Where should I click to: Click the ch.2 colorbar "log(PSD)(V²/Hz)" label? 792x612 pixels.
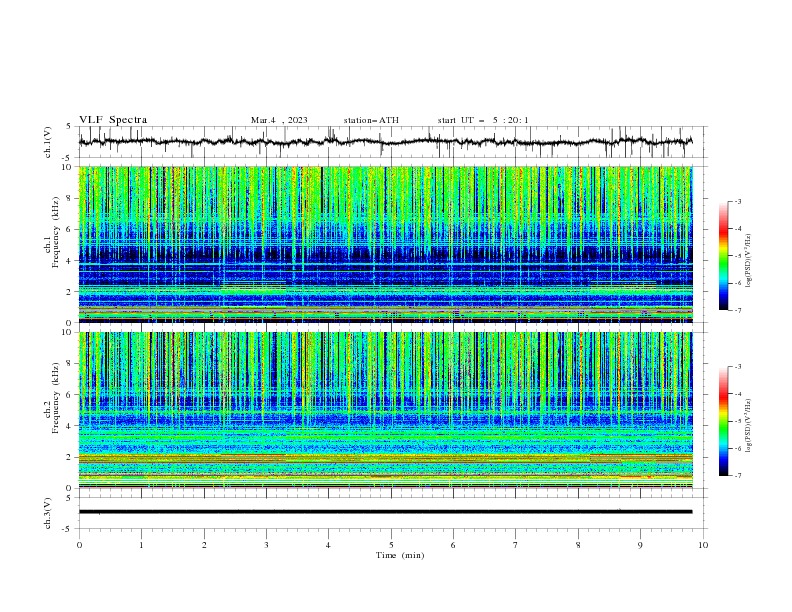749,426
